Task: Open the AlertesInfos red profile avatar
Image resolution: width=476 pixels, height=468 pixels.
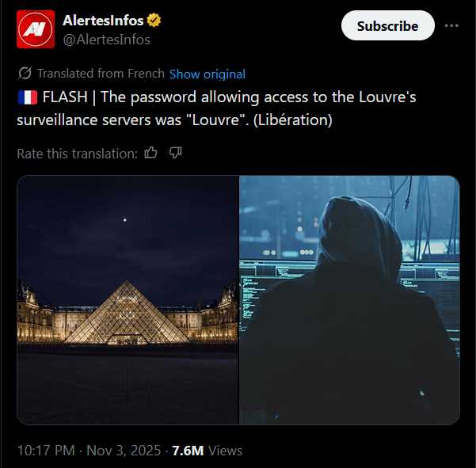Action: point(36,29)
